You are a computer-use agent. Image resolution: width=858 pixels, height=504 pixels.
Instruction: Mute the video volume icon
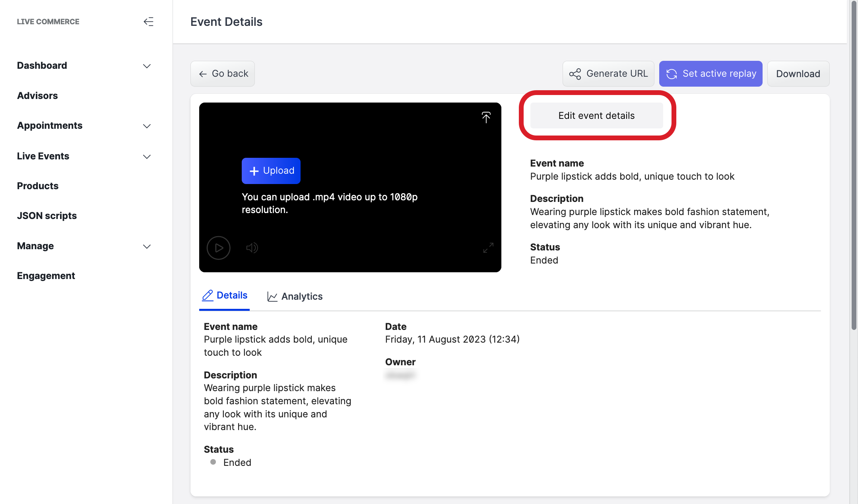pyautogui.click(x=252, y=248)
